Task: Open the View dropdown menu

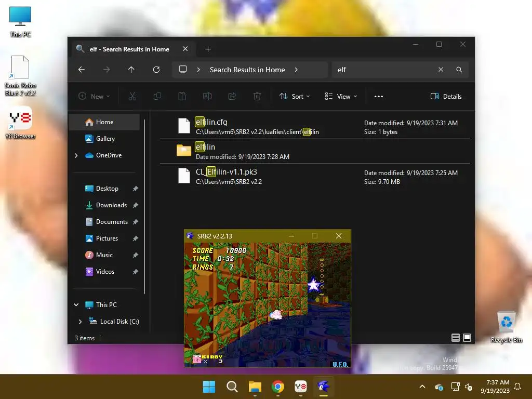Action: (x=341, y=96)
